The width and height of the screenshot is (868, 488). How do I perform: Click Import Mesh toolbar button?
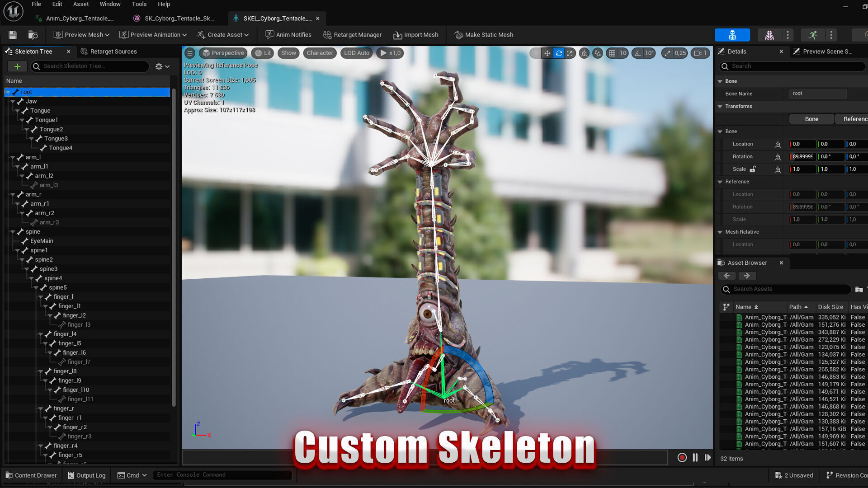coord(415,35)
